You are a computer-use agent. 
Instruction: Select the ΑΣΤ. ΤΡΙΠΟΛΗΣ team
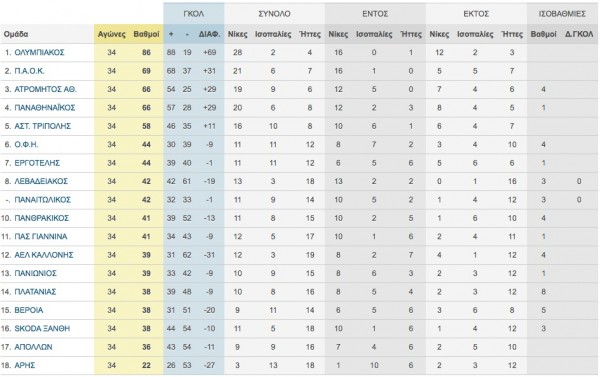tap(42, 126)
